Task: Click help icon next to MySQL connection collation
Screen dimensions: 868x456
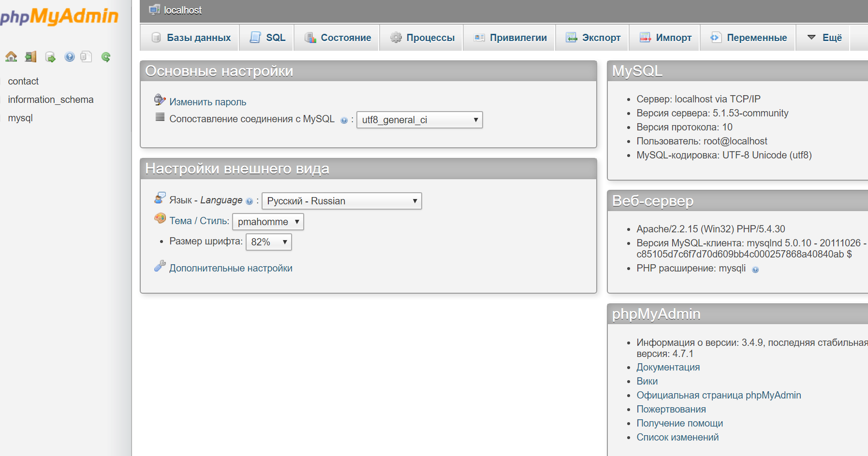Action: click(344, 120)
